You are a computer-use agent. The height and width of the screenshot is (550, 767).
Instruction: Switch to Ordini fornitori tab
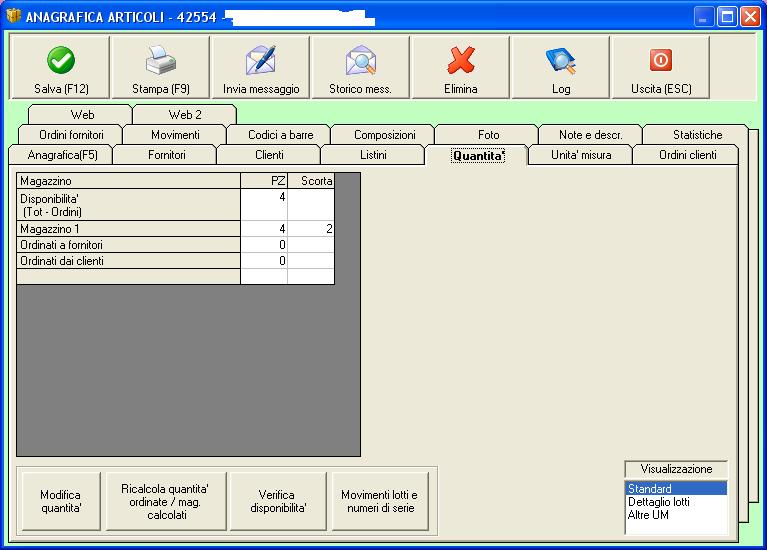coord(71,135)
